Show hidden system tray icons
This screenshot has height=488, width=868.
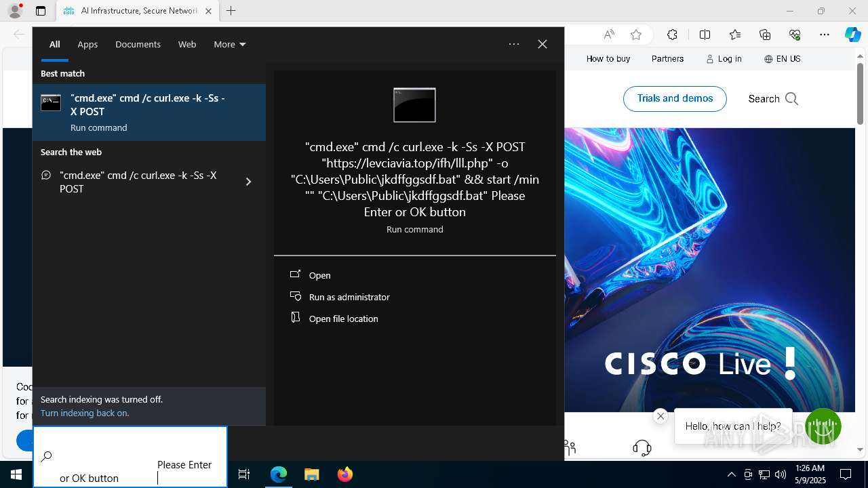(731, 474)
